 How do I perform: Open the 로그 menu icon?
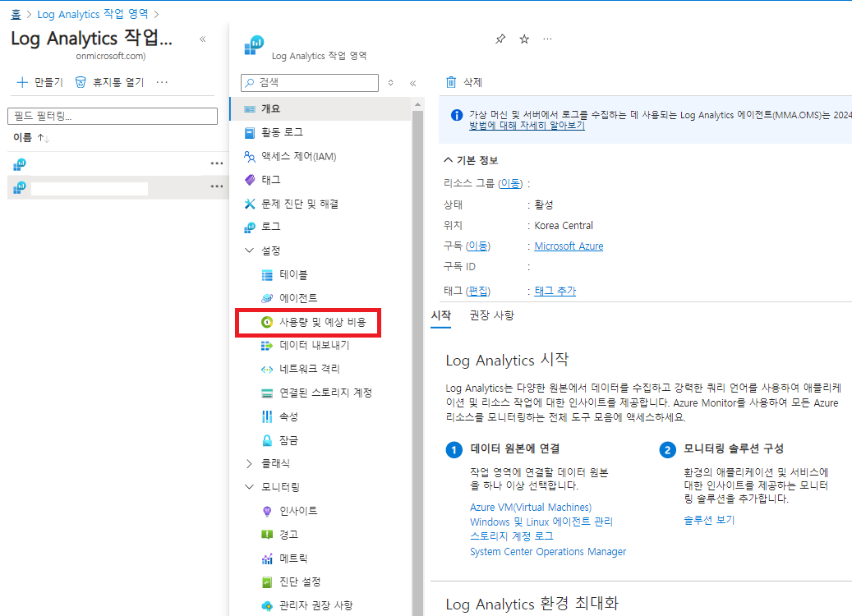(250, 227)
